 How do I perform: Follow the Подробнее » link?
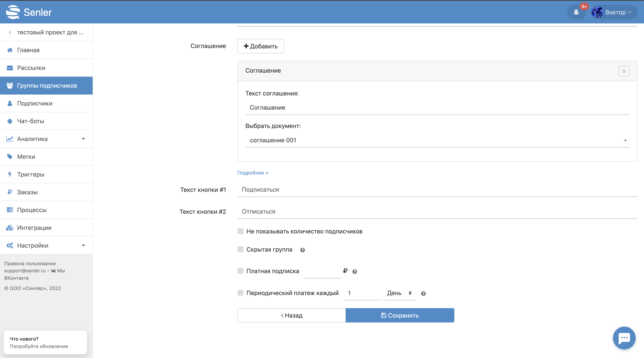pos(252,173)
